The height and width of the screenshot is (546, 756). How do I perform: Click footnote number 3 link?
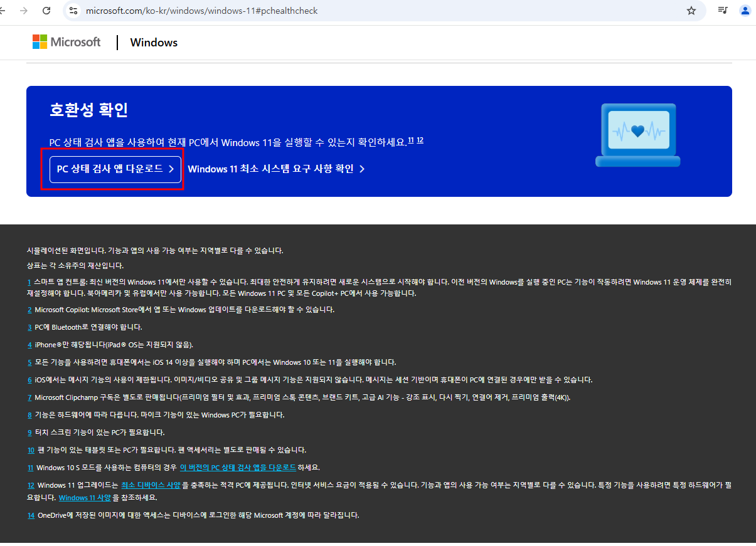pyautogui.click(x=29, y=327)
